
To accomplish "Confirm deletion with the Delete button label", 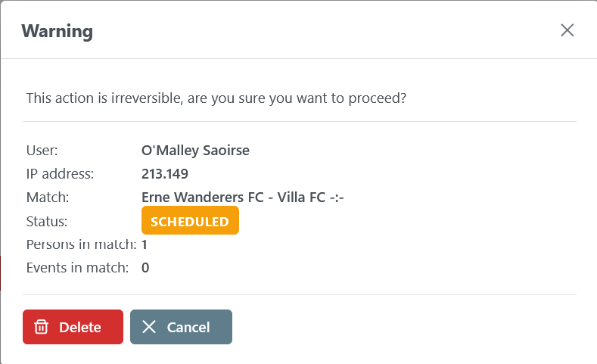I will (80, 327).
